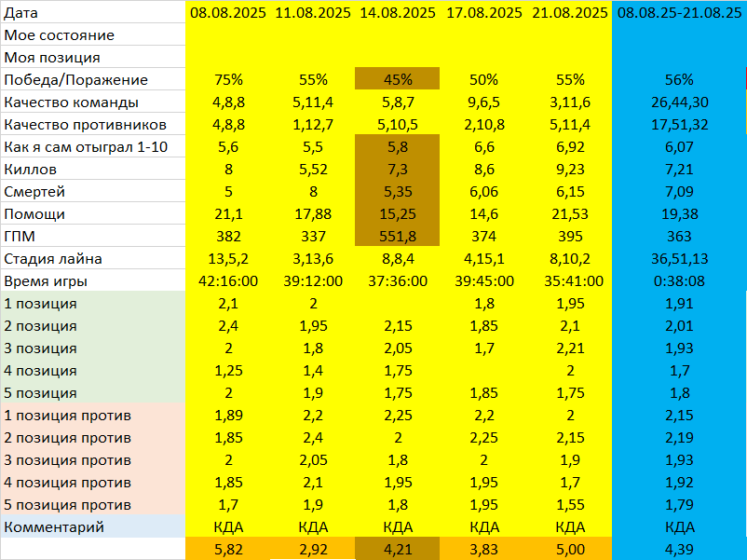Select the '08.08.25-21.08.25' summary header
The width and height of the screenshot is (747, 560).
click(x=679, y=12)
